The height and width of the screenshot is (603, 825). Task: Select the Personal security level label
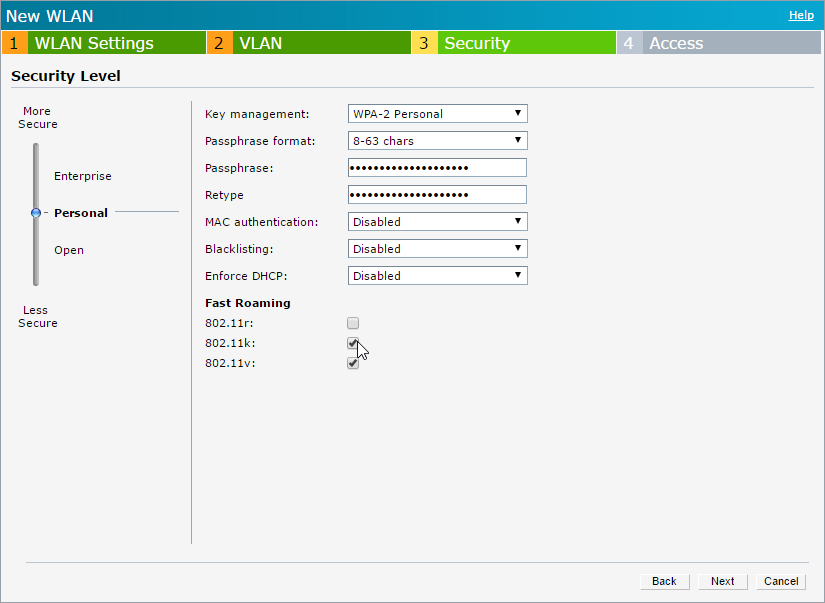point(81,213)
